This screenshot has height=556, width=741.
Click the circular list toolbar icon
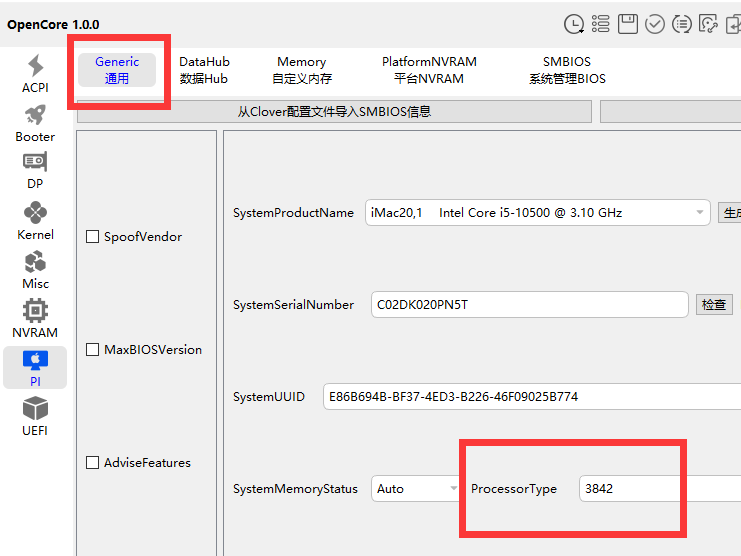681,24
